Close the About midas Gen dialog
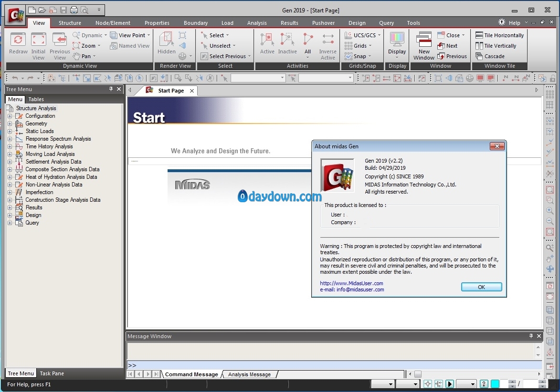 coord(497,146)
